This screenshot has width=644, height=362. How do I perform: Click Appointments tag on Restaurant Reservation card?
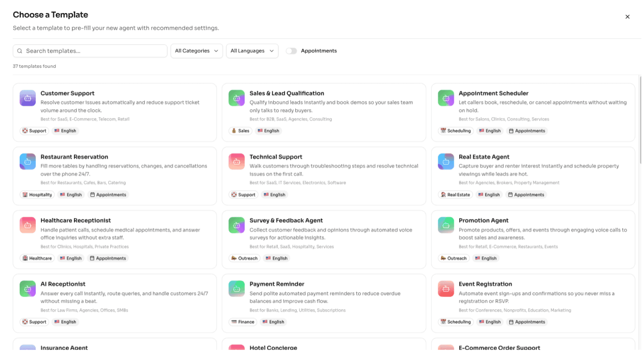[x=108, y=195]
